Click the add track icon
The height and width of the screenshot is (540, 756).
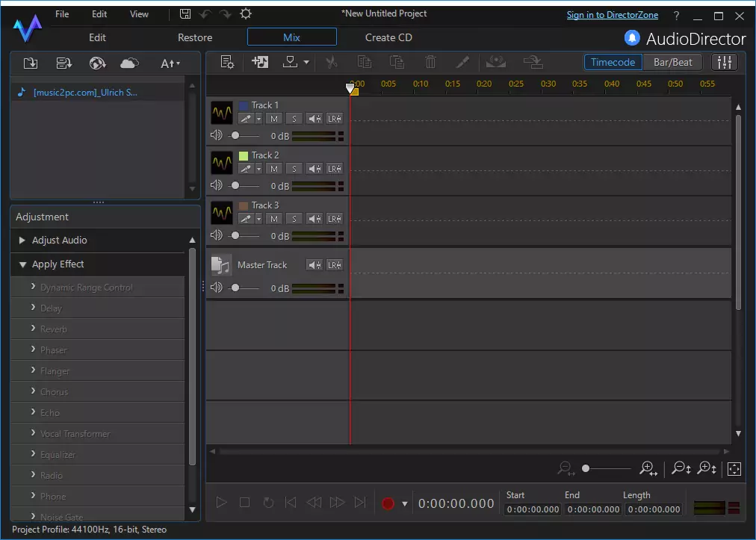(x=260, y=62)
